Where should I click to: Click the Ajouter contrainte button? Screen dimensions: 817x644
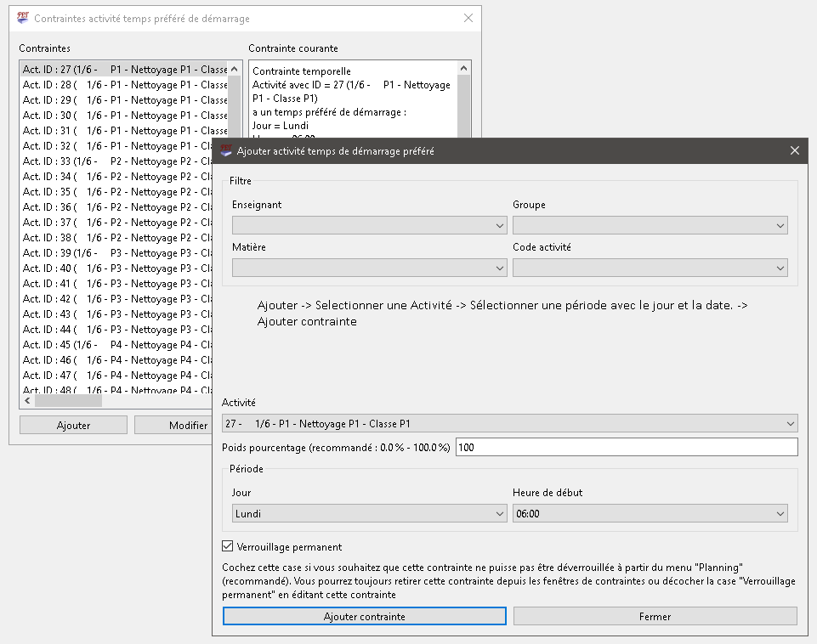(x=365, y=617)
